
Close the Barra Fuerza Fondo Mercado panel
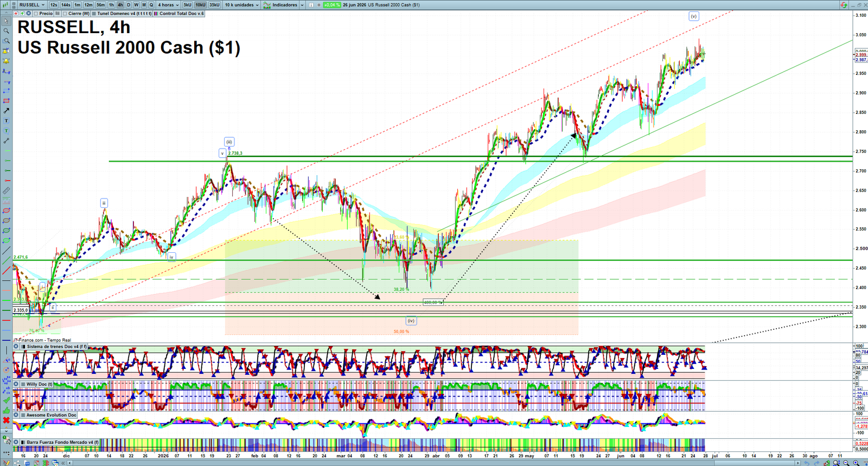[16, 442]
